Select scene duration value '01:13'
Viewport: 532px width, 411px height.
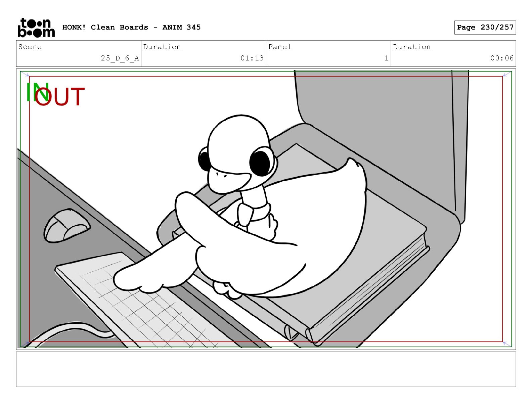[252, 58]
